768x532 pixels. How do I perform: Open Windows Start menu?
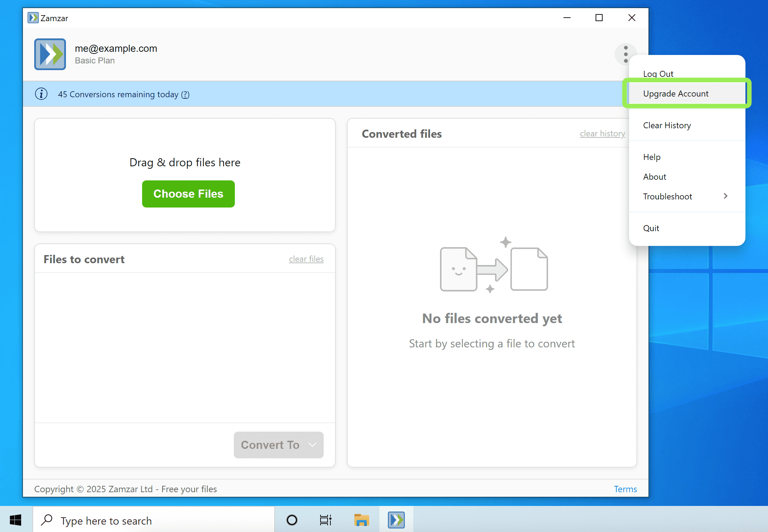(x=16, y=520)
